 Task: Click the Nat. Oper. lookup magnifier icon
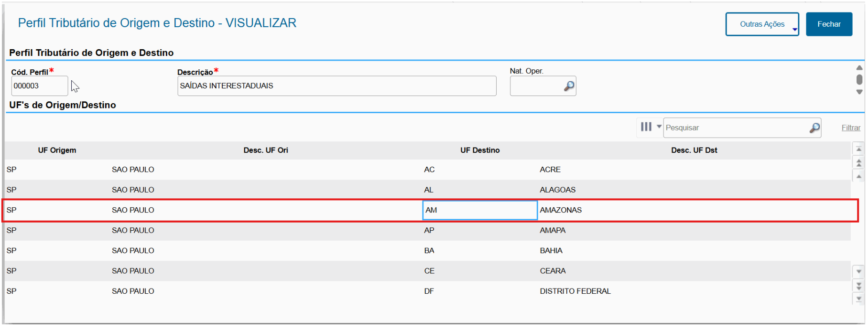click(x=569, y=86)
